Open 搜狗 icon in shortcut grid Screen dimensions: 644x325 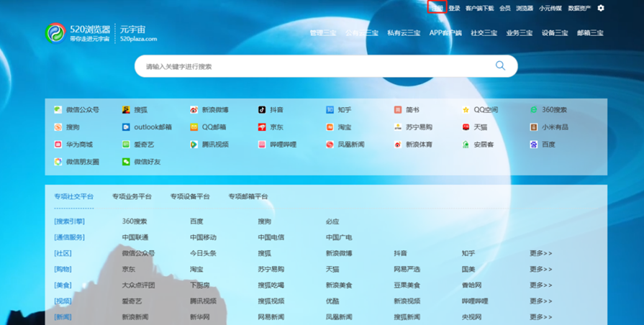coord(58,127)
